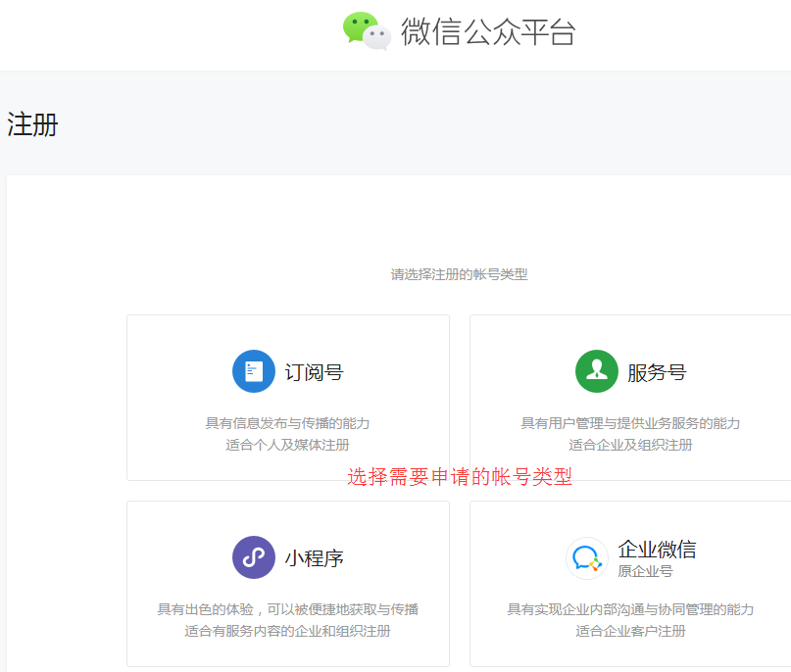Click the 请选择注册的帐号类型 prompt text
The width and height of the screenshot is (791, 672).
(x=459, y=274)
